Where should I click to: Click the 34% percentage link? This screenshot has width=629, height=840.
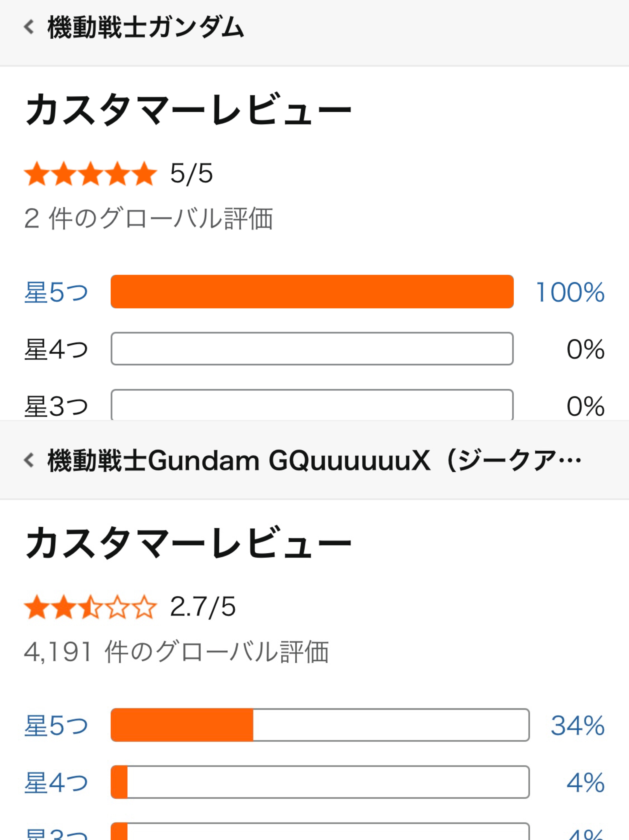coord(577,725)
